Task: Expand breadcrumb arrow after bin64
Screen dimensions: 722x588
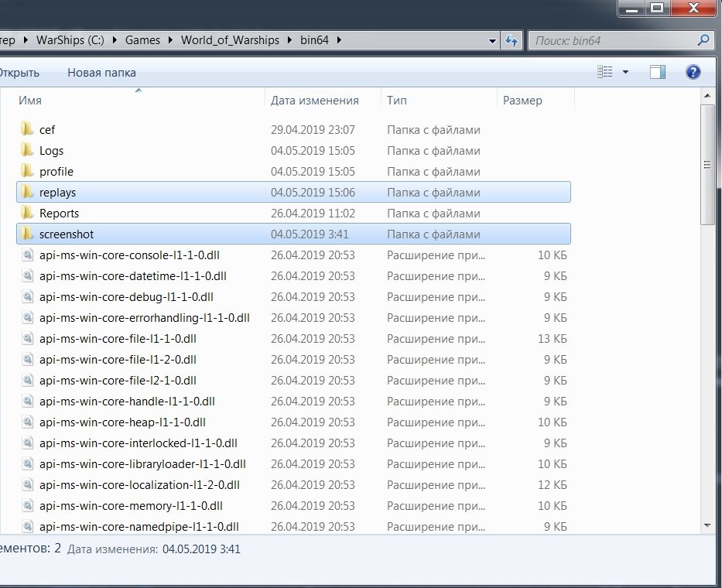Action: pos(340,40)
